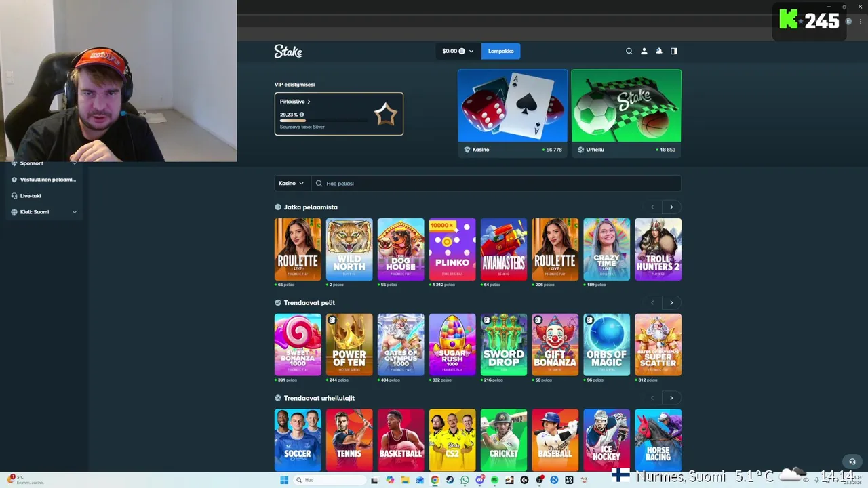Open the Windows Start button

click(284, 480)
